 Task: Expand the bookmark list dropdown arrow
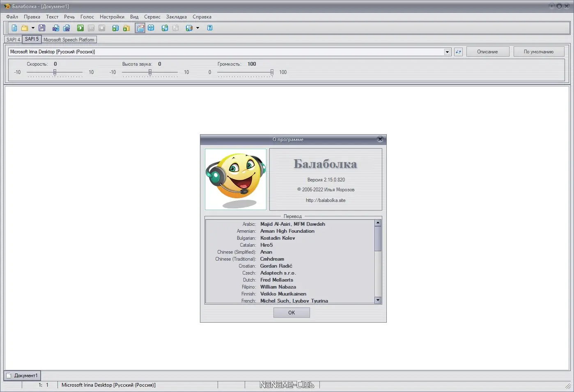(197, 28)
